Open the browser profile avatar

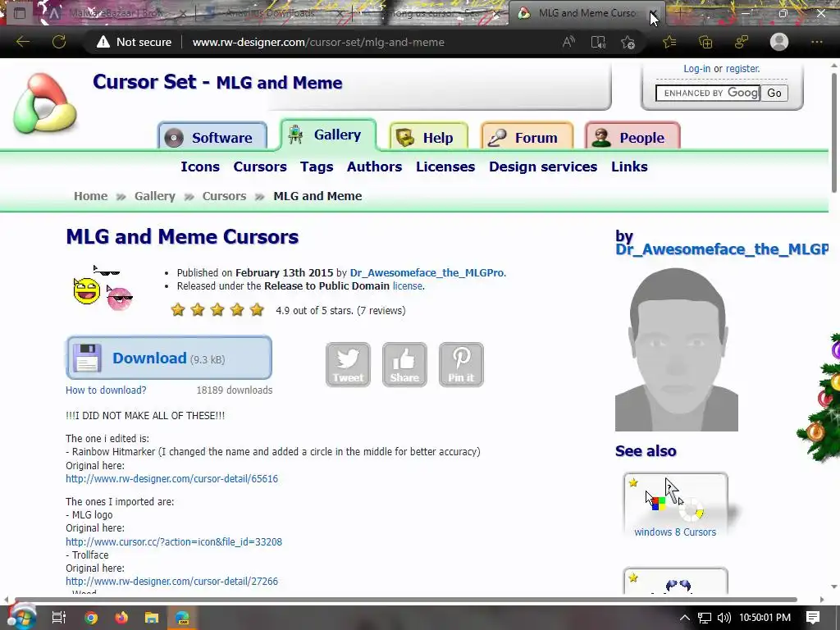(x=779, y=42)
